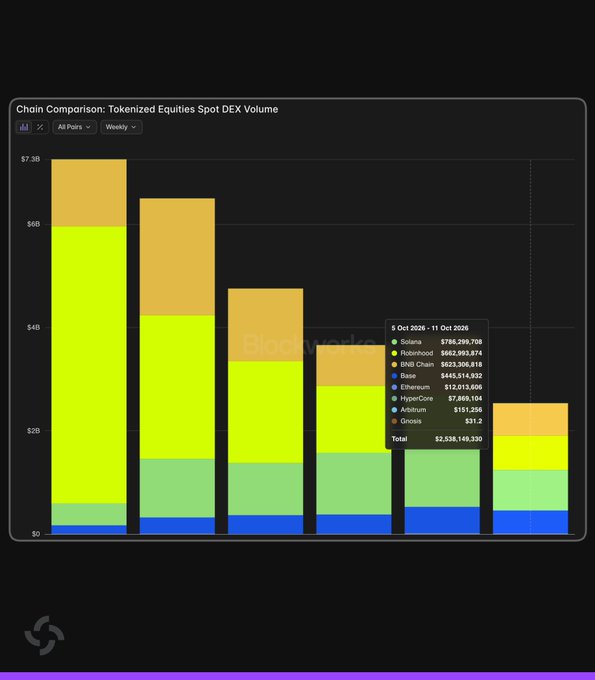Viewport: 595px width, 680px height.
Task: Click the 'BNB Chain' label in tooltip
Action: tap(417, 364)
